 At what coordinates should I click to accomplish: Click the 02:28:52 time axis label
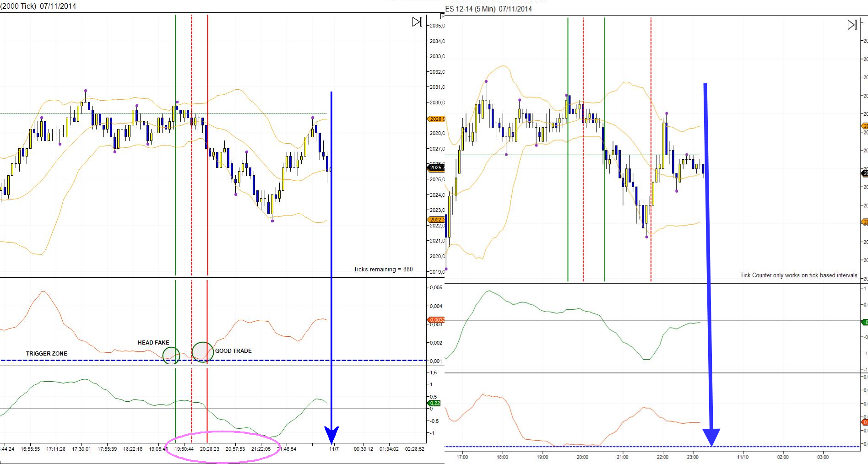[415, 449]
